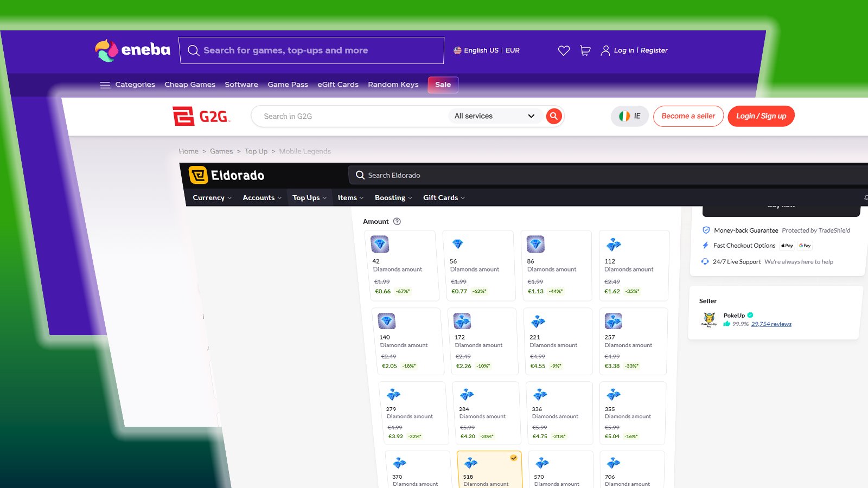Click the Apple Pay badge

click(x=787, y=246)
